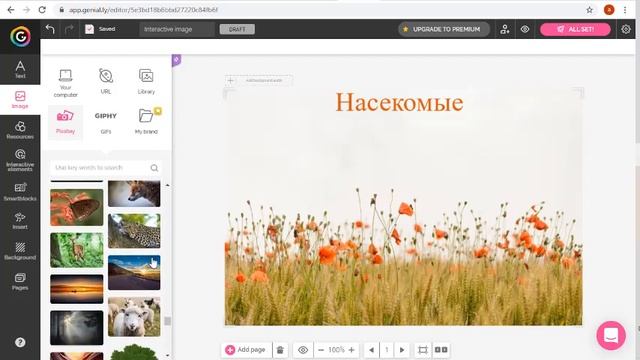640x360 pixels.
Task: Insert the fox thumbnail
Action: pos(134,194)
